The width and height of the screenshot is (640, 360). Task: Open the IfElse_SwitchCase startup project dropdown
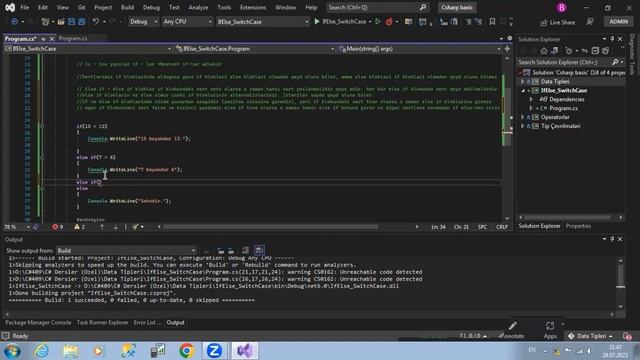[262, 22]
